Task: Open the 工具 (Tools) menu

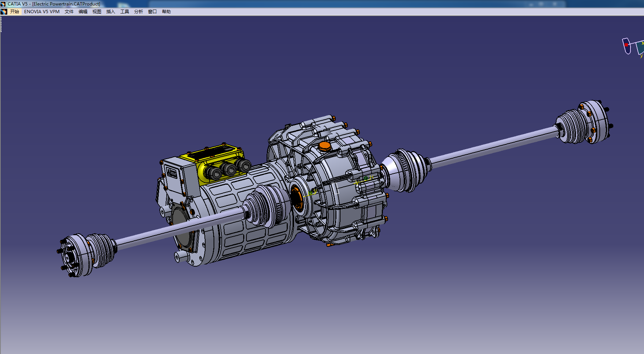Action: 125,12
